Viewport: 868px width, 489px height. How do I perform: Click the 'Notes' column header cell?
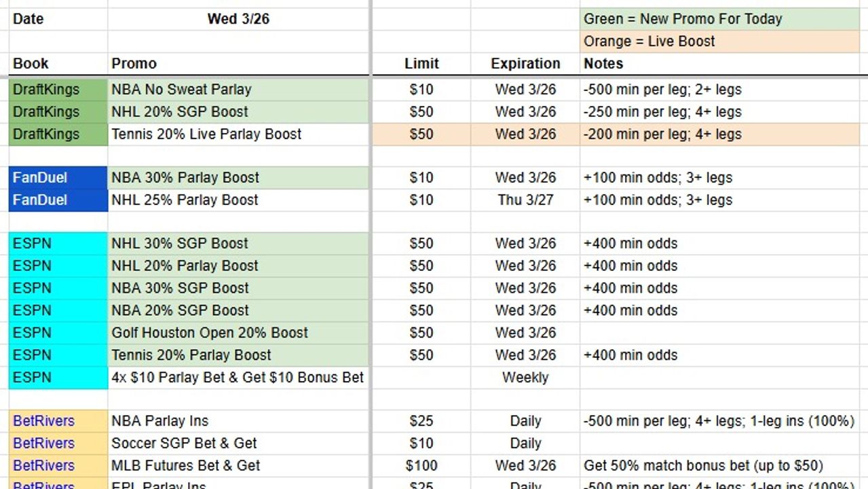(x=720, y=64)
